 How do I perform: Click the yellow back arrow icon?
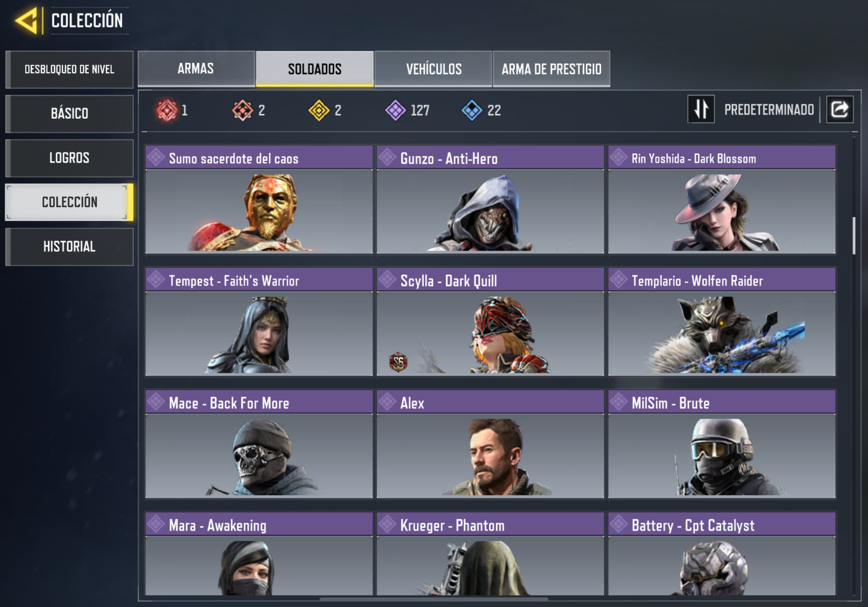pos(27,21)
